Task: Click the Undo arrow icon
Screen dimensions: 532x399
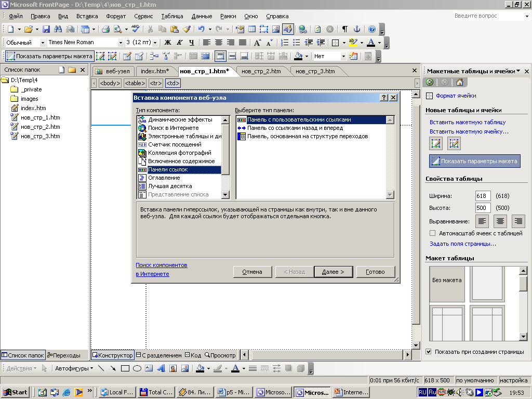Action: click(202, 29)
